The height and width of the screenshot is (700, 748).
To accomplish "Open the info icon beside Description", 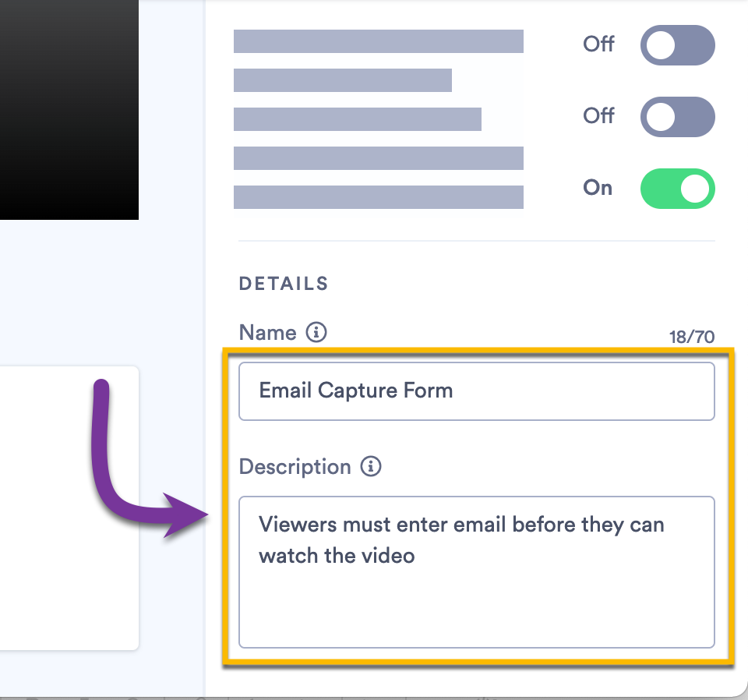I will 371,466.
